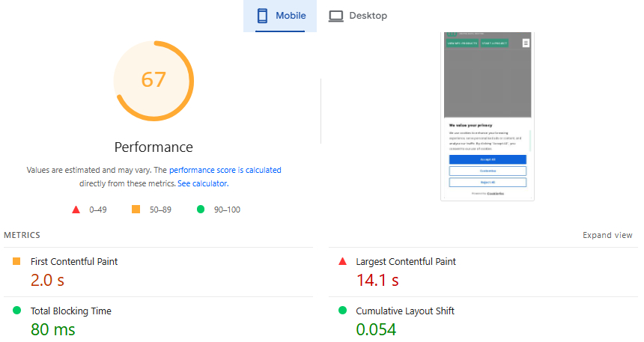Click the First Contentful Paint label
Screen dimensions: 644x342
74,261
